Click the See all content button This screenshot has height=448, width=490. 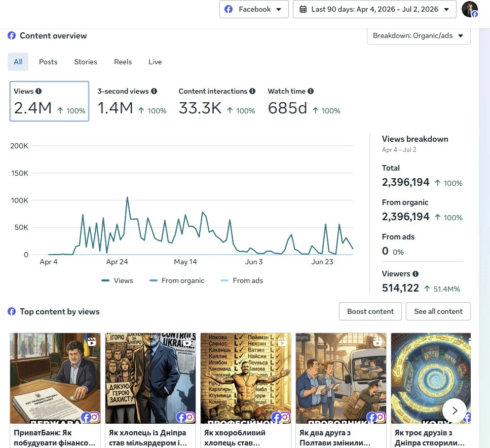(x=438, y=311)
